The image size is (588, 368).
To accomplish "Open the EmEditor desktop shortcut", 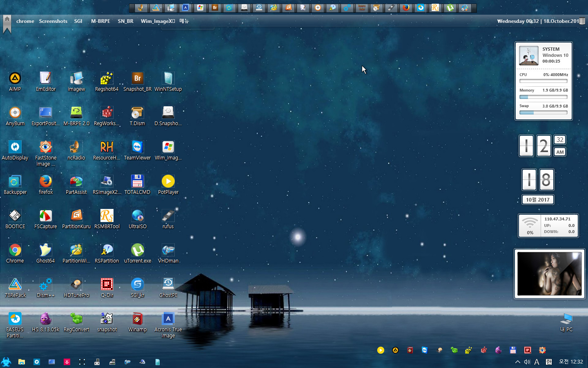I will [46, 81].
